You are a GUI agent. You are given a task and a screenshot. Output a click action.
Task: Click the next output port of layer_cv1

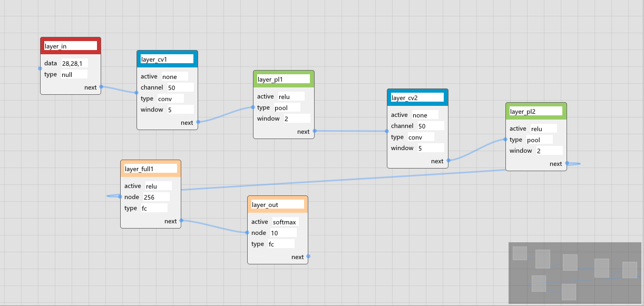[198, 122]
